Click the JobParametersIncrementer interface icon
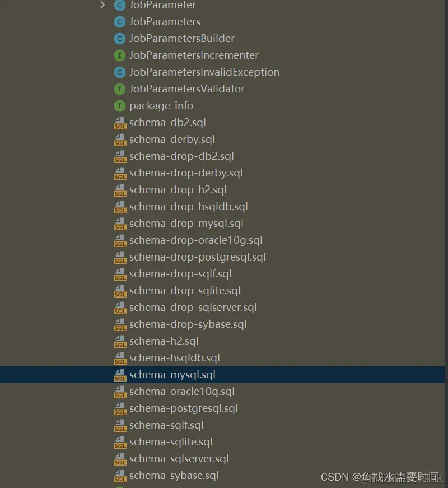Screen dimensions: 448x488 pyautogui.click(x=120, y=55)
